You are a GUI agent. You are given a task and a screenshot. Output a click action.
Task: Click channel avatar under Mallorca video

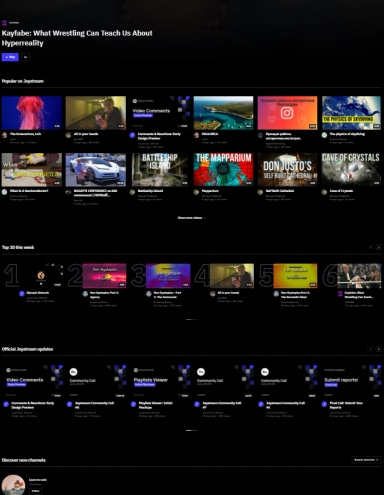[x=196, y=135]
